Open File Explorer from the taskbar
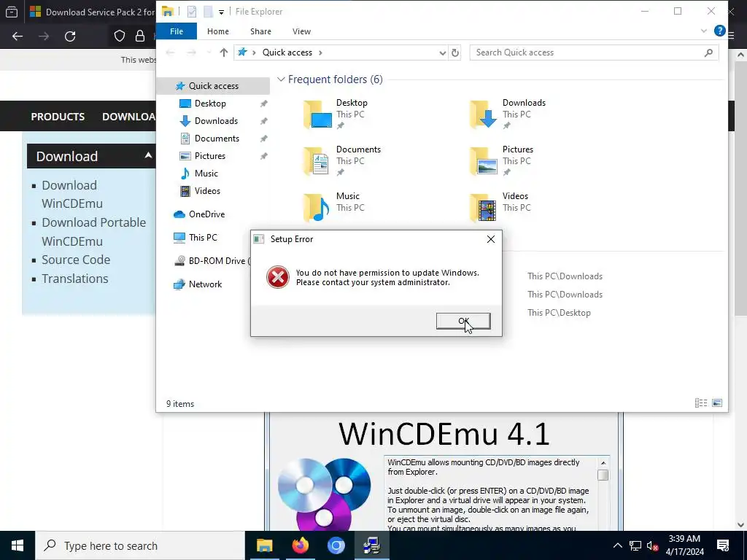The height and width of the screenshot is (560, 747). 264,545
